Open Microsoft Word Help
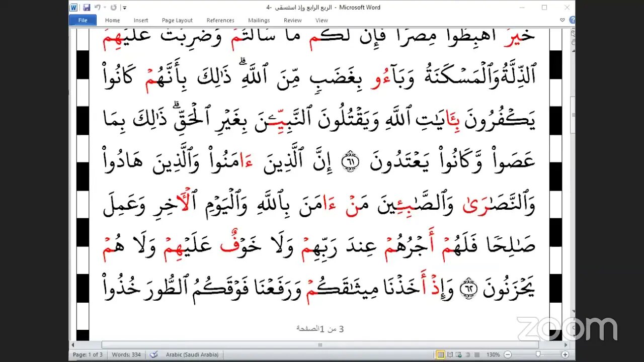 pyautogui.click(x=572, y=20)
